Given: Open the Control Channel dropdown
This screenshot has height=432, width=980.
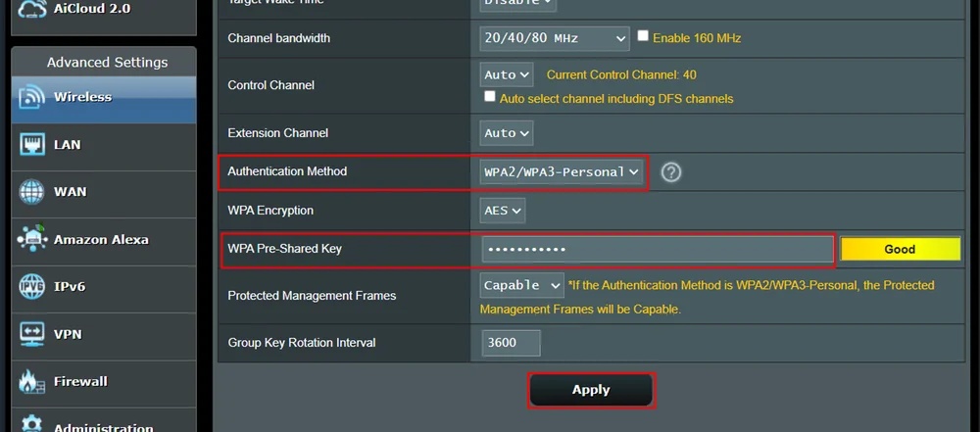Looking at the screenshot, I should (507, 75).
